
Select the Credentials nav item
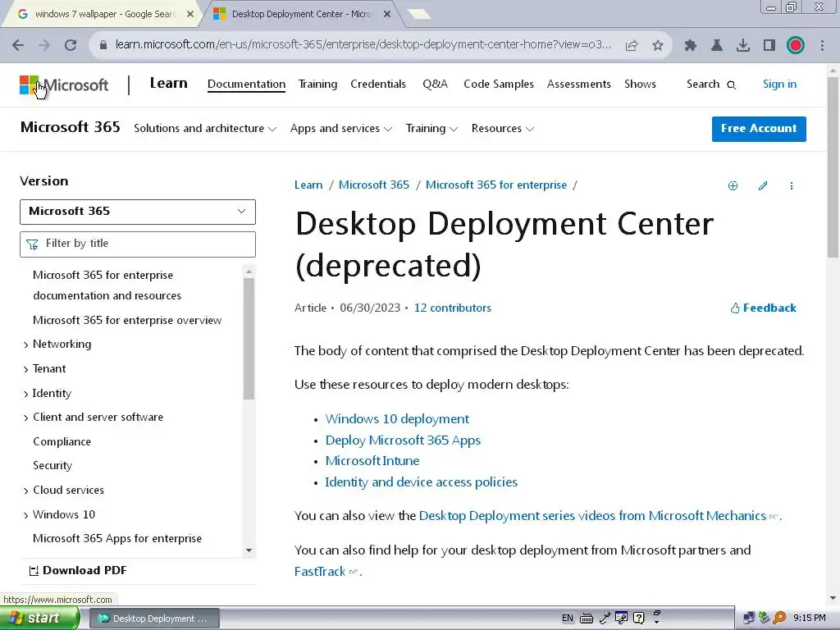pyautogui.click(x=378, y=84)
